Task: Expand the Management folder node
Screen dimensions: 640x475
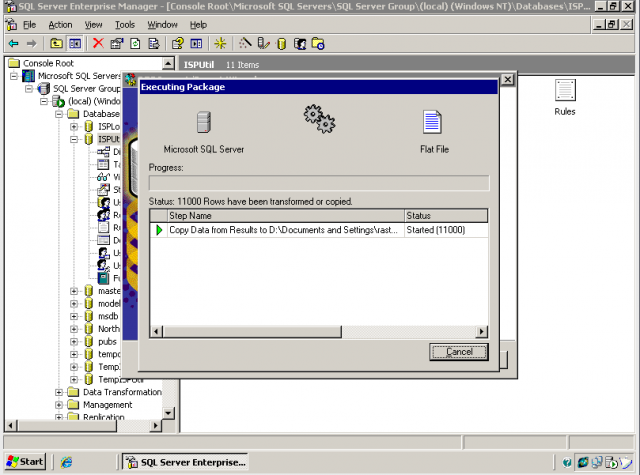Action: [60, 405]
